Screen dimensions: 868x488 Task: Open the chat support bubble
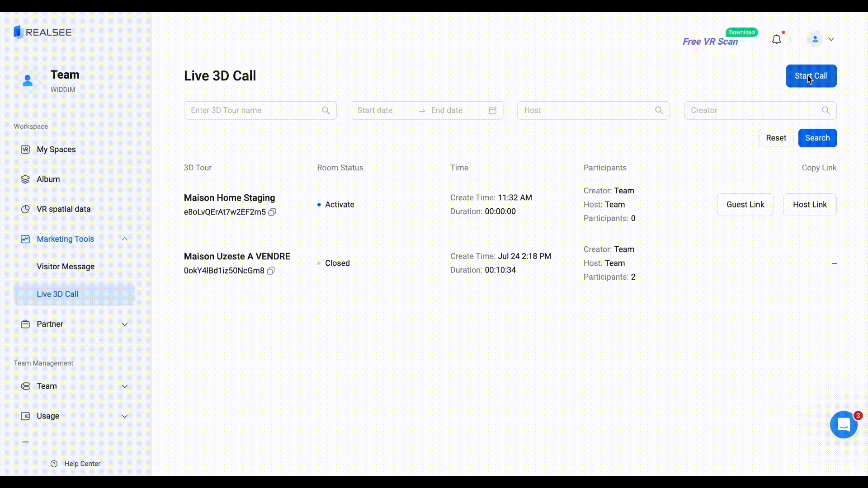(x=843, y=425)
